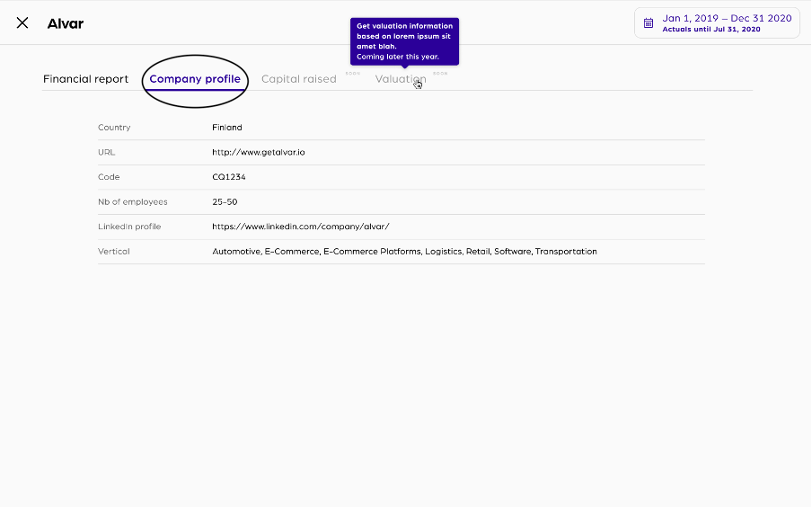
Task: Select the Company profile tab
Action: tap(195, 79)
